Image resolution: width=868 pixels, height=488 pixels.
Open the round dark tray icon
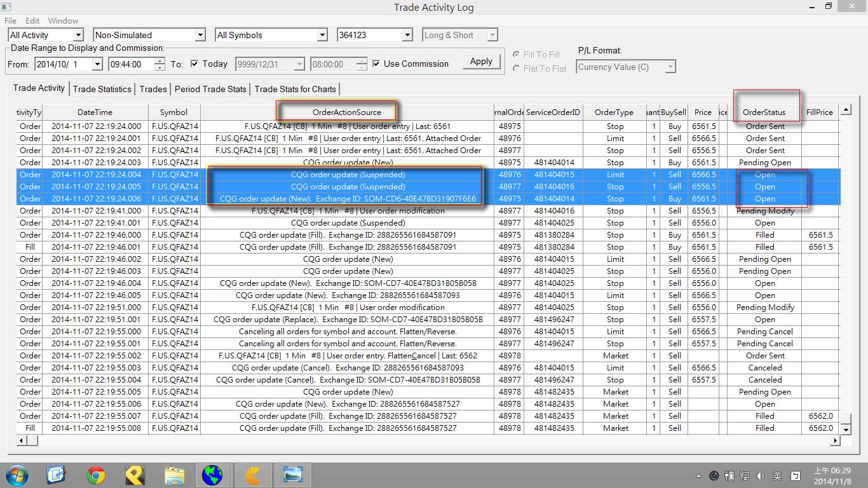point(714,476)
